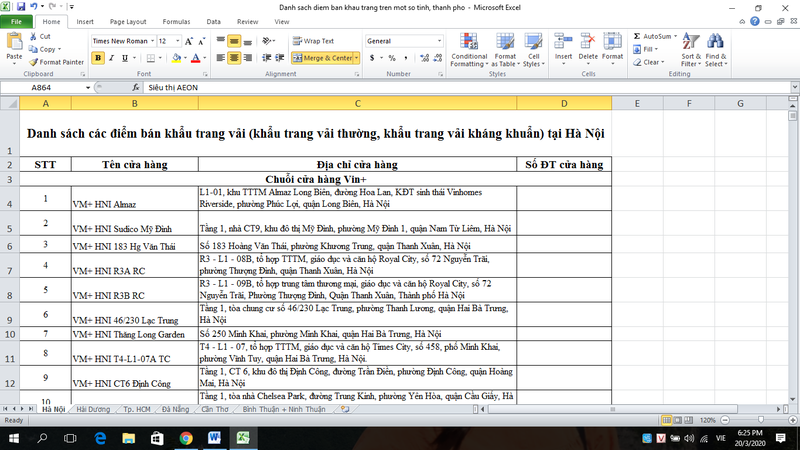Apply middle vertical alignment
This screenshot has width=800, height=450.
point(234,41)
